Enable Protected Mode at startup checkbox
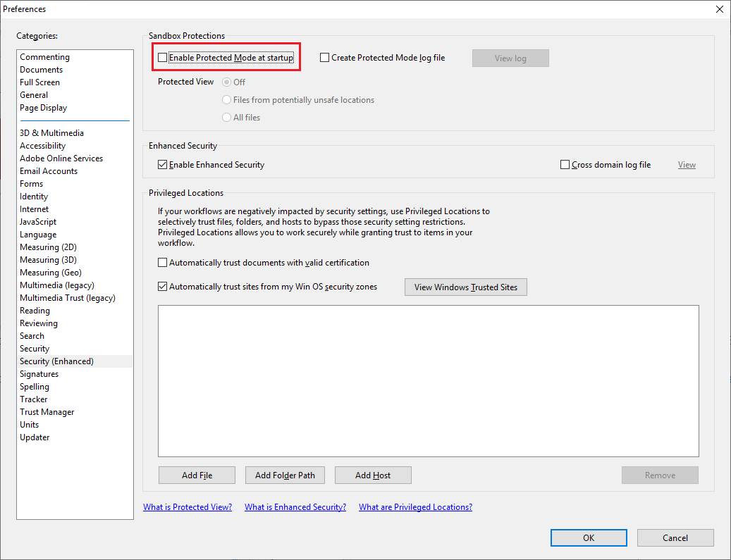731x560 pixels. click(x=162, y=58)
